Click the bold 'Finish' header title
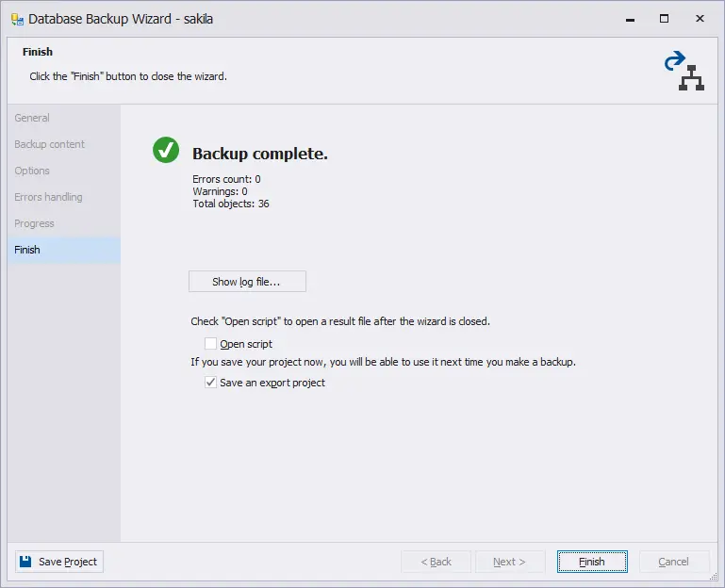 point(38,52)
